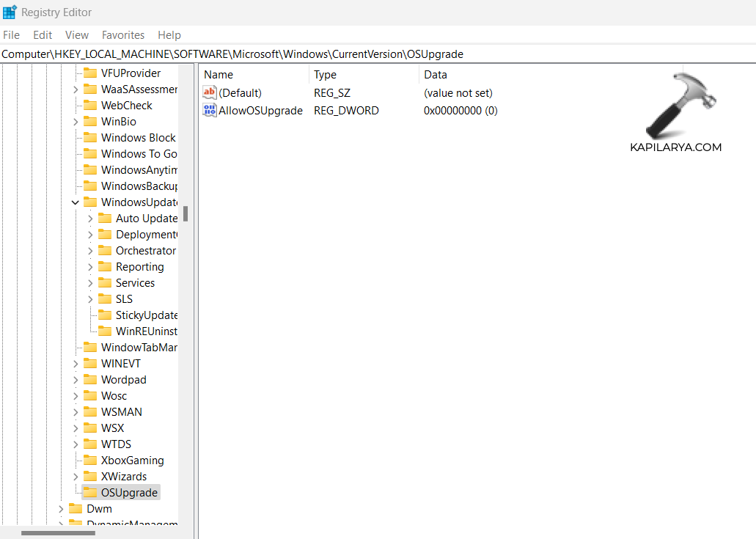Select the WSX key label
Viewport: 756px width, 539px height.
click(112, 428)
